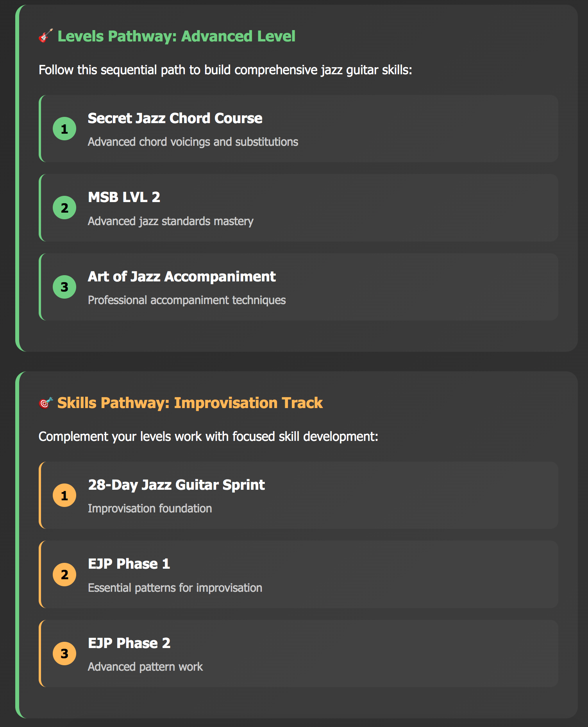This screenshot has height=727, width=588.
Task: Click orange step 1 badge for Guitar Sprint
Action: tap(64, 495)
